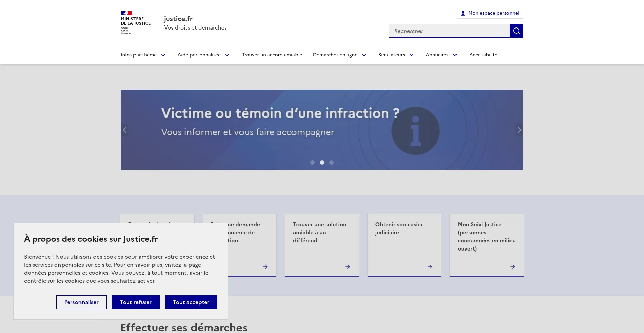Screen dimensions: 644x333
Task: Select the second carousel dot indicator
Action: click(322, 163)
